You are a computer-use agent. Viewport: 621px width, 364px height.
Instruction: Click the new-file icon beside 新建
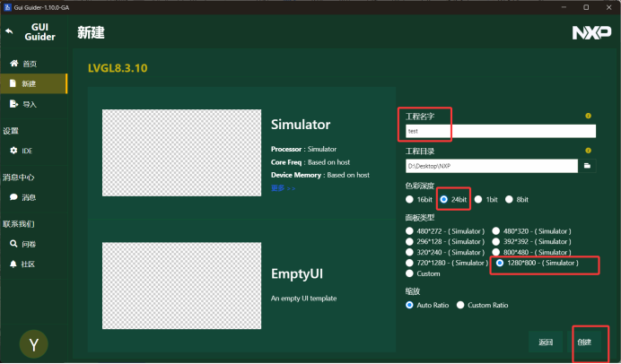point(13,83)
